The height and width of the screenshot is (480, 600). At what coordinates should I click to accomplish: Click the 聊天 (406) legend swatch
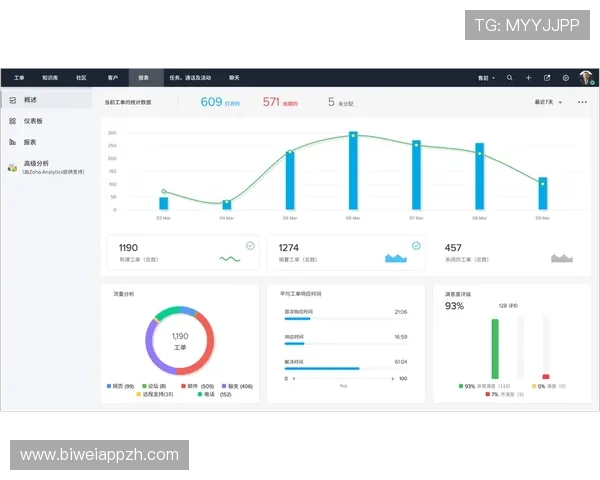(224, 386)
